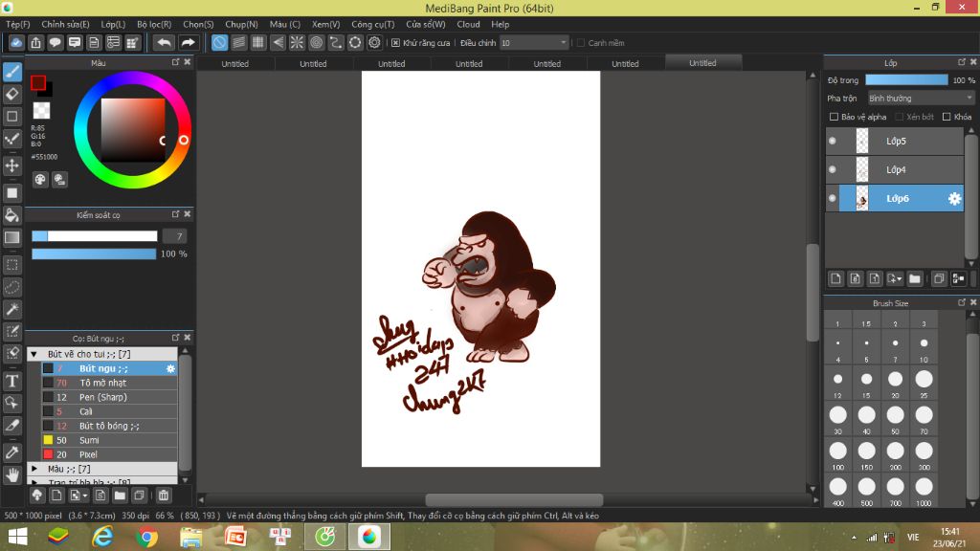Select the Eraser tool

point(11,94)
